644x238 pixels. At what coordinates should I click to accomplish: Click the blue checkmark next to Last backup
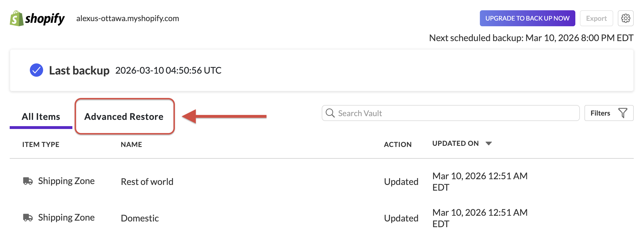click(36, 70)
